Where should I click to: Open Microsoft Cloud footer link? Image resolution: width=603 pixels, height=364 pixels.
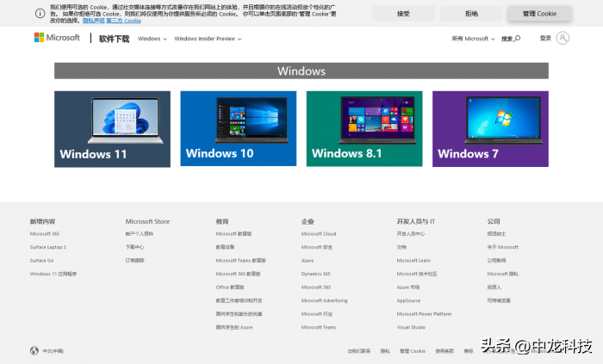coord(319,234)
